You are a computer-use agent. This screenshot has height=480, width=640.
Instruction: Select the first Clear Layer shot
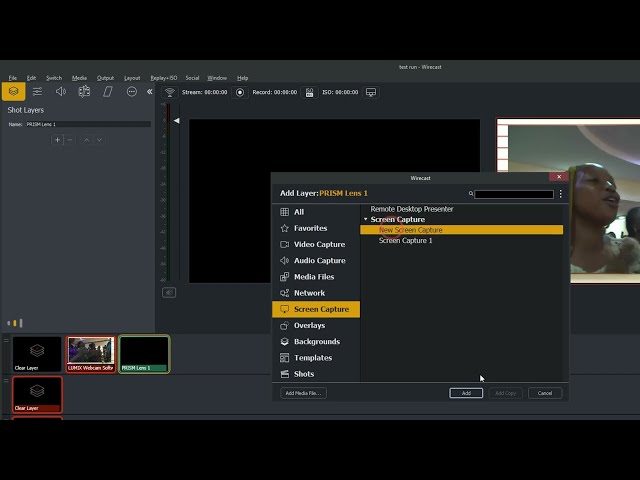pyautogui.click(x=37, y=354)
